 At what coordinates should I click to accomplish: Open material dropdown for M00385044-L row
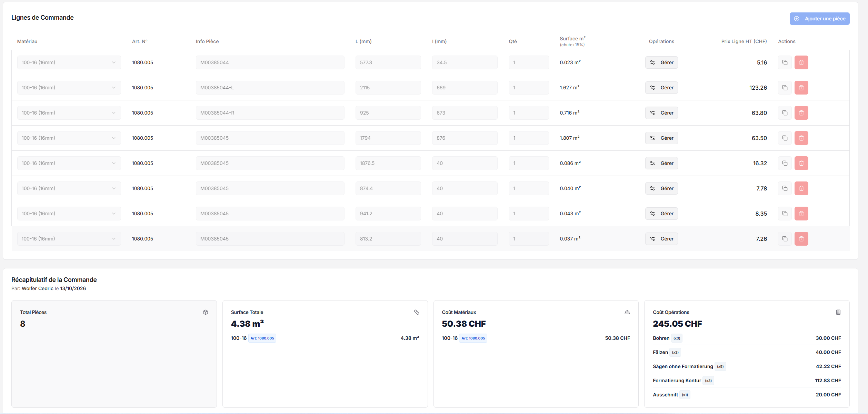click(x=69, y=88)
